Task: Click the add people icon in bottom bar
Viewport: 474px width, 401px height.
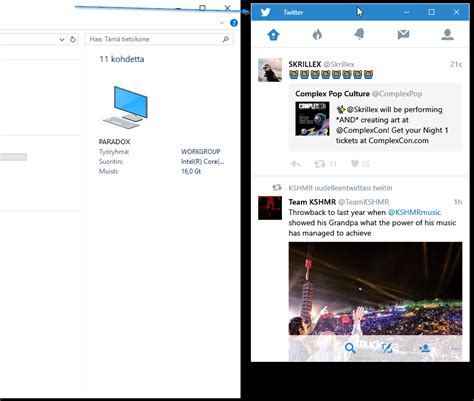Action: 425,348
